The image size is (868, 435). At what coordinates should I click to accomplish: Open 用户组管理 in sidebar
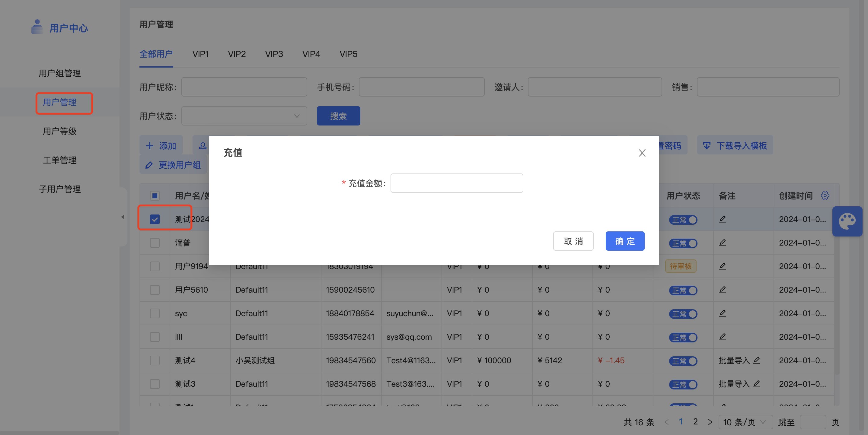pyautogui.click(x=60, y=73)
